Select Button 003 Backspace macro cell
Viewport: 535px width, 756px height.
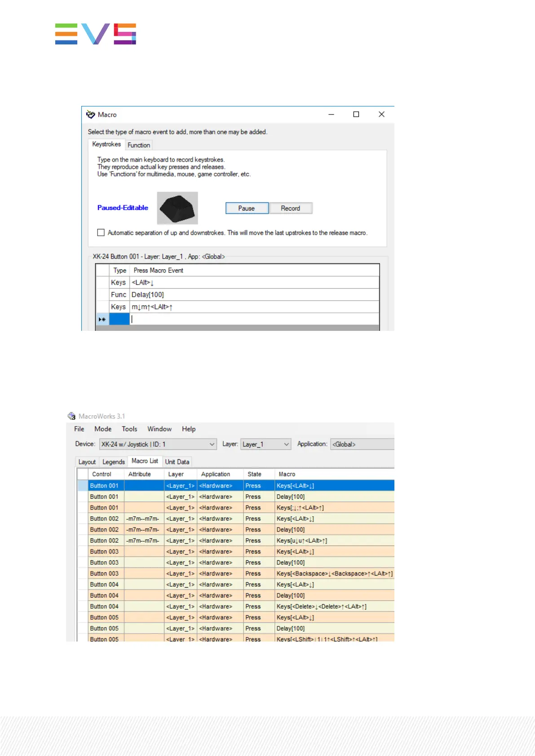[334, 574]
